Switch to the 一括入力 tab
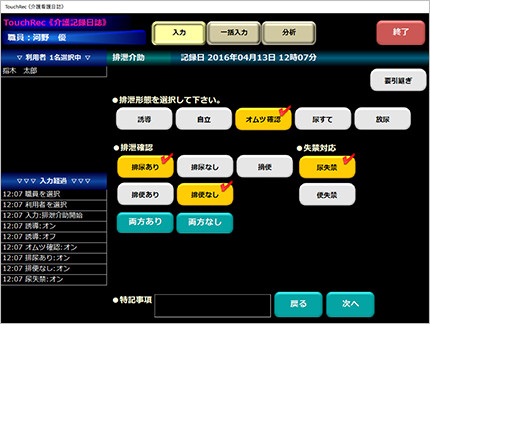The height and width of the screenshot is (426, 510). [234, 33]
